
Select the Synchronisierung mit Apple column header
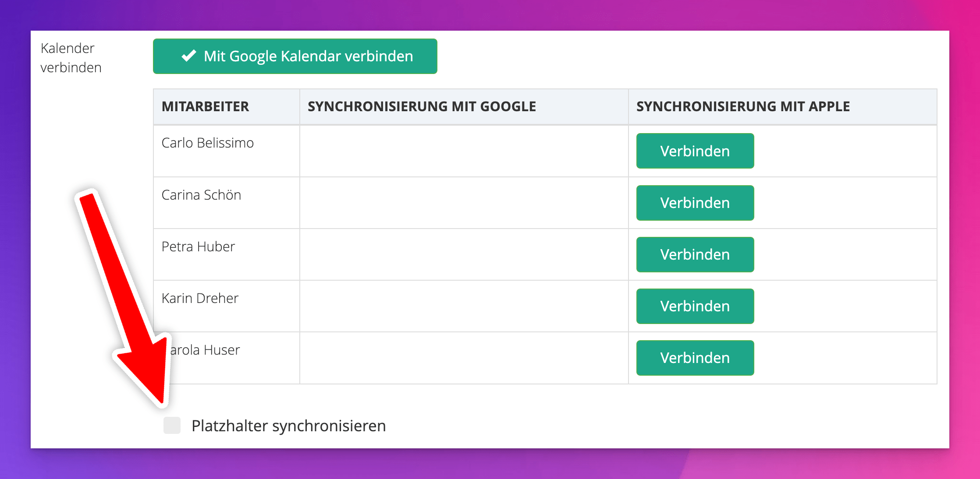pyautogui.click(x=743, y=106)
